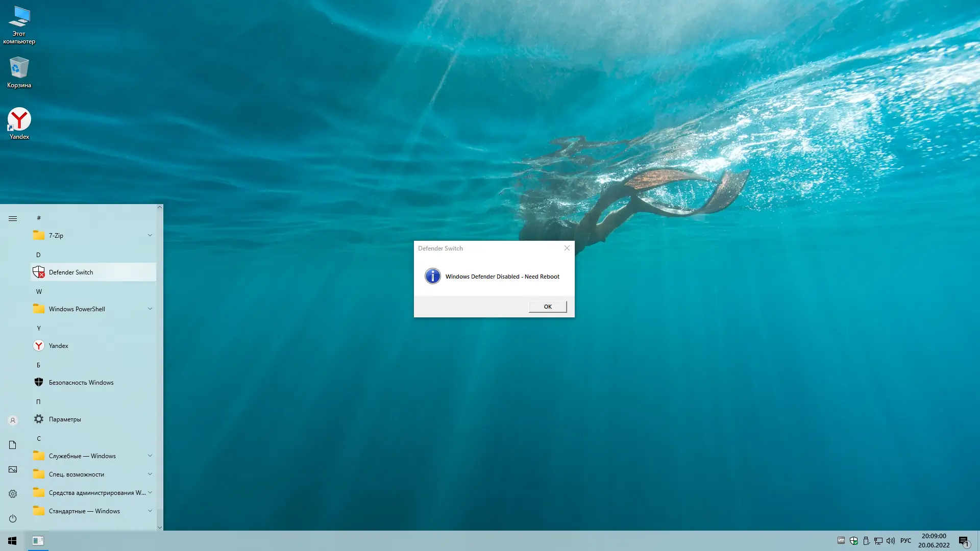Toggle Start menu hamburger expand button
980x551 pixels.
[13, 218]
